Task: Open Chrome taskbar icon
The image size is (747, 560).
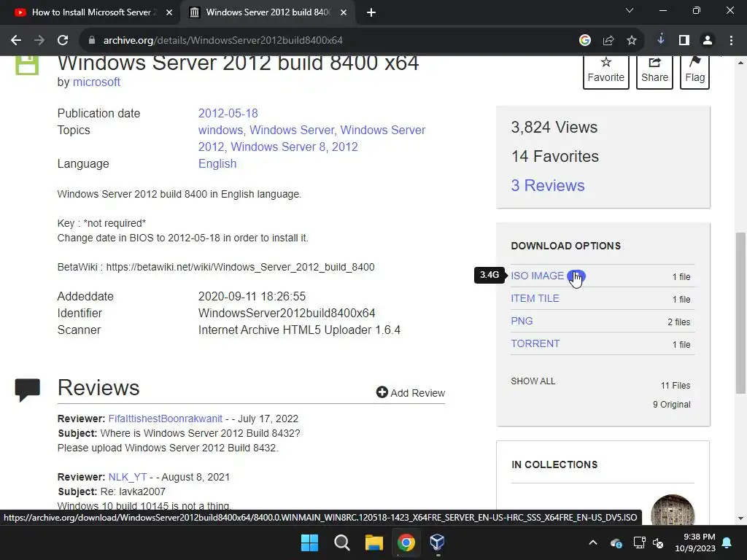Action: (x=406, y=542)
